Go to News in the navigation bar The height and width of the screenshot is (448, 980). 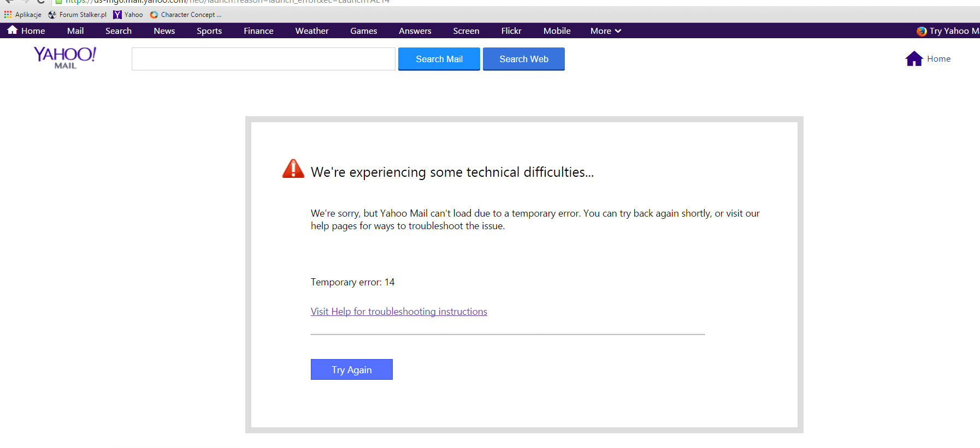(164, 31)
